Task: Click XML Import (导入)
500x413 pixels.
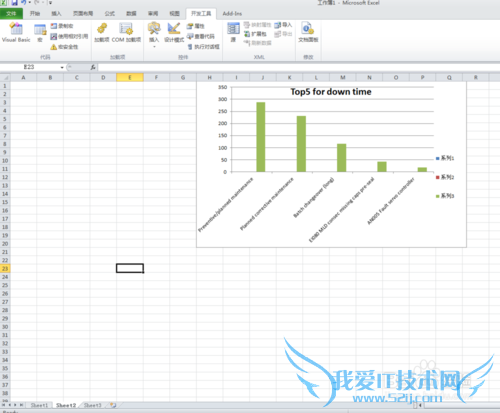Action: [283, 25]
